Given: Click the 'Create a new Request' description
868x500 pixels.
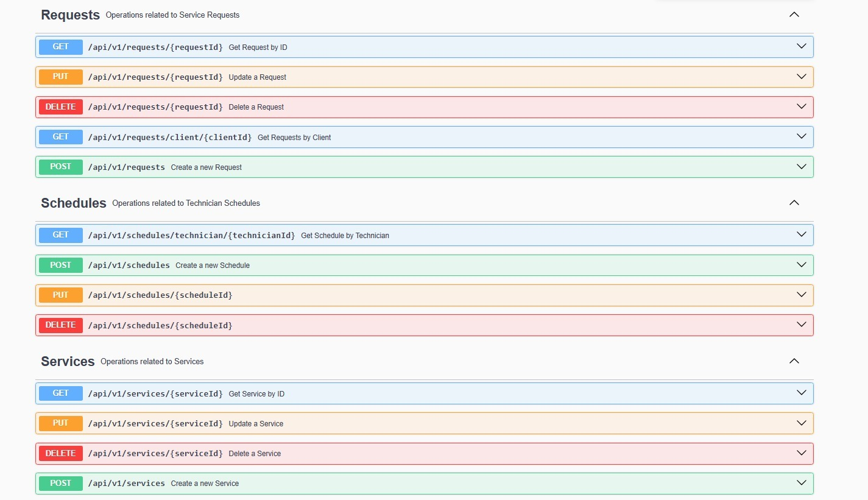Looking at the screenshot, I should coord(206,167).
